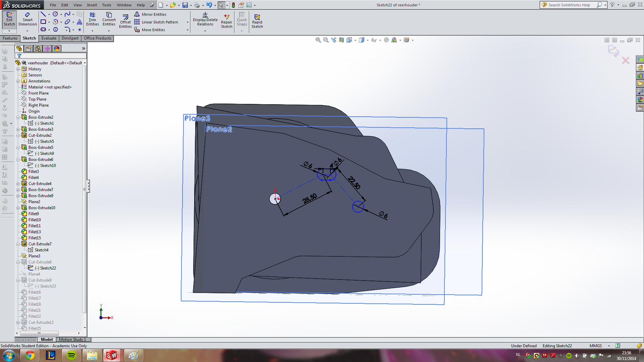This screenshot has height=362, width=644.
Task: Open the PropertyManager tab icon
Action: point(29,49)
